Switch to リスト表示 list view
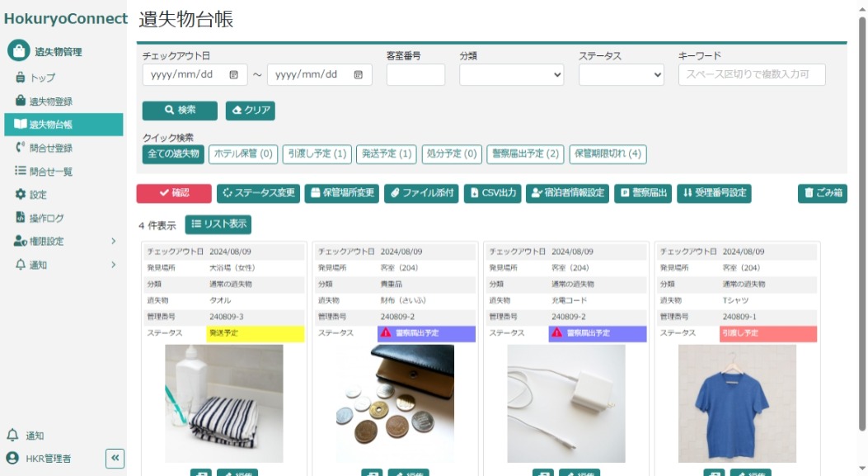The image size is (868, 476). (x=218, y=224)
